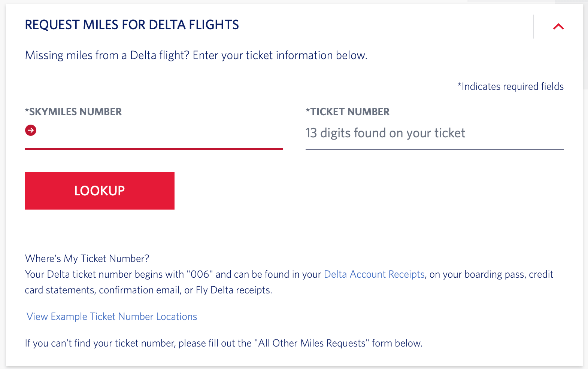Image resolution: width=588 pixels, height=369 pixels.
Task: Open the Delta Account Receipts link
Action: click(x=374, y=274)
